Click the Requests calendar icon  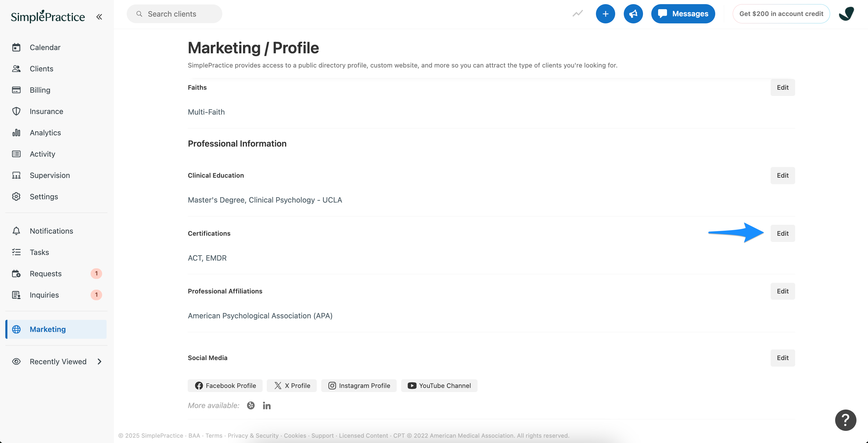(x=16, y=274)
